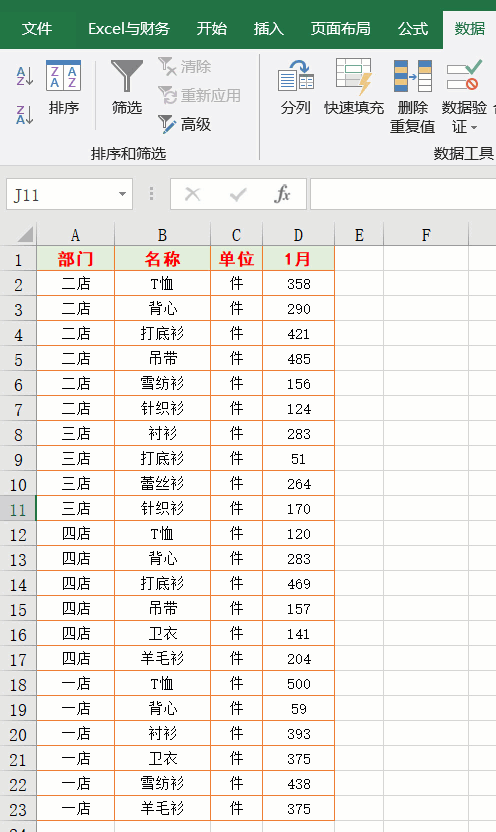Click cell with value 170
Screen dimensions: 496x832
298,508
